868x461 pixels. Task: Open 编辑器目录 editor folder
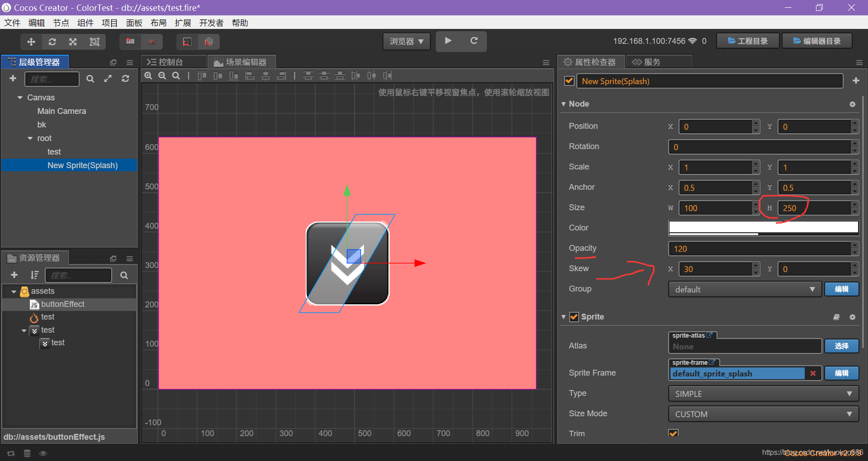[817, 41]
